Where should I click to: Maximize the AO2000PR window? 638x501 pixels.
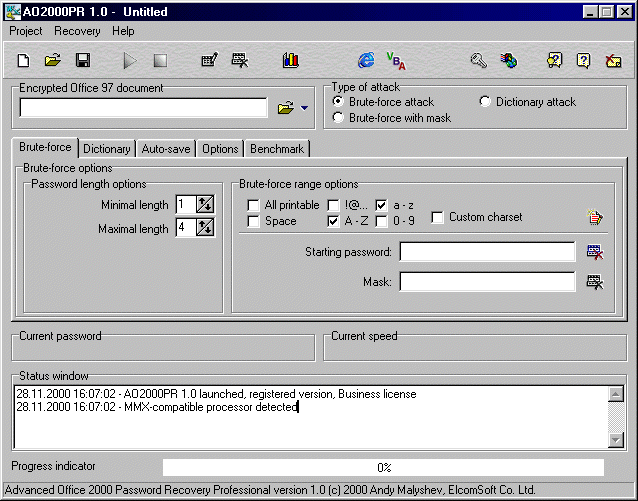tap(606, 12)
